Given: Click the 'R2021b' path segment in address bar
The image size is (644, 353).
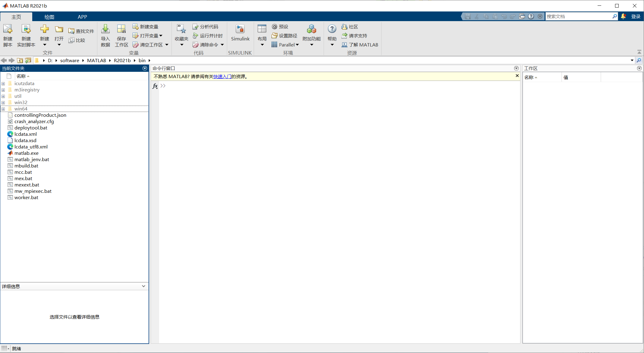Looking at the screenshot, I should tap(122, 60).
